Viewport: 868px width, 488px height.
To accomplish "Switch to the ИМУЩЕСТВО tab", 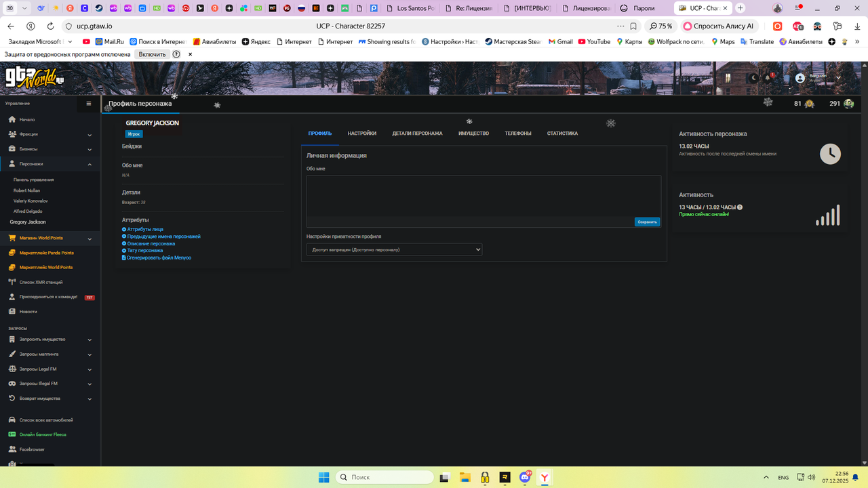I will coord(473,134).
